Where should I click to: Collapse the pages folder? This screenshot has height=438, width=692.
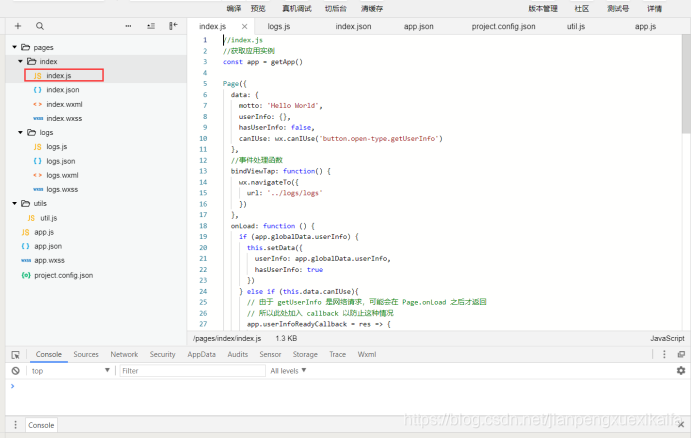click(15, 47)
